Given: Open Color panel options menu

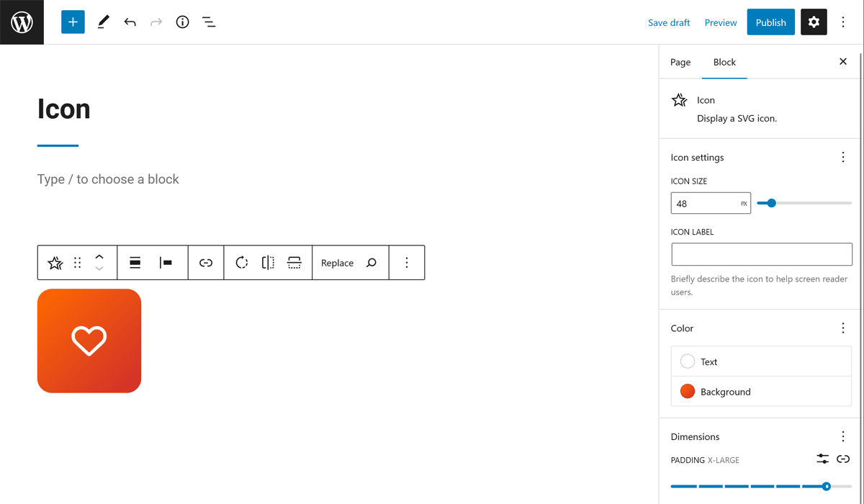Looking at the screenshot, I should pos(843,328).
